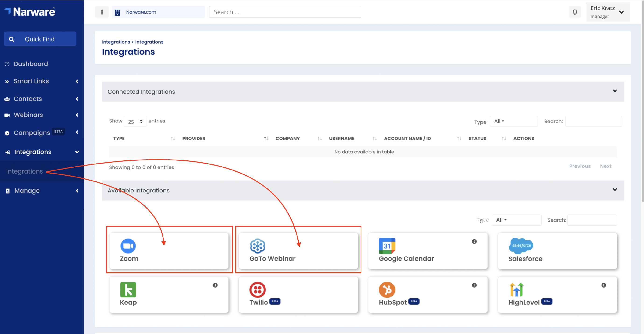The width and height of the screenshot is (644, 334).
Task: Show info for HighLevel integration
Action: (604, 285)
